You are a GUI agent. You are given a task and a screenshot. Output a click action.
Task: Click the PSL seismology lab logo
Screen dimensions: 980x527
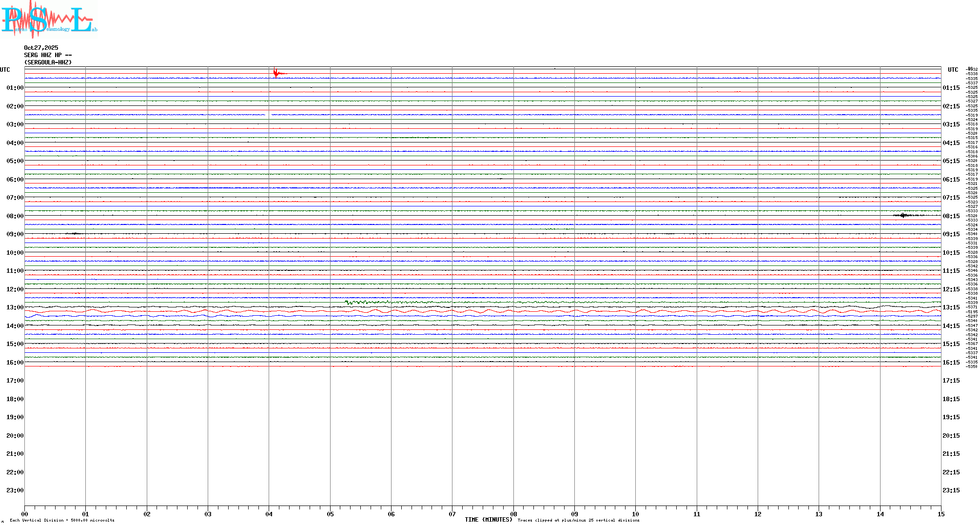49,19
